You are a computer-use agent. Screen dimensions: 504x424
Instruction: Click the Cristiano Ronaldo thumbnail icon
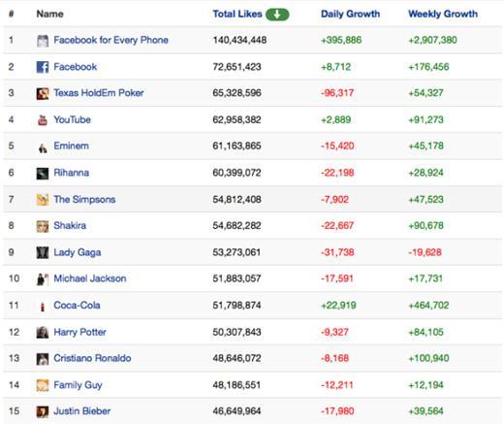click(43, 359)
